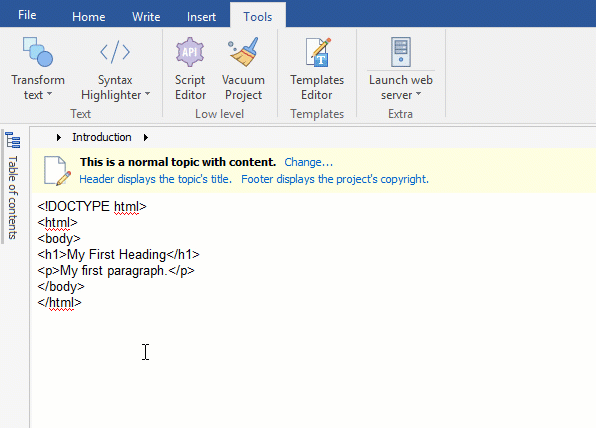The height and width of the screenshot is (428, 596).
Task: Launch the Script Editor
Action: (190, 68)
